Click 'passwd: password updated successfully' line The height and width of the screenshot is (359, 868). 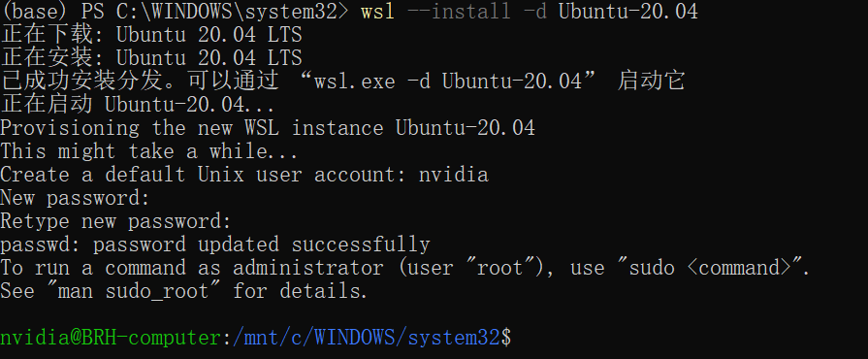214,245
